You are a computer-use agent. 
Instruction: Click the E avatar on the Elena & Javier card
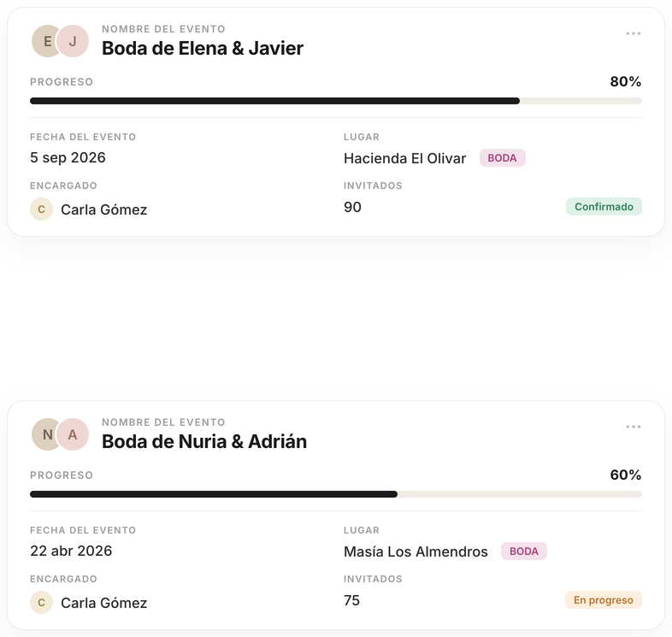pos(45,41)
